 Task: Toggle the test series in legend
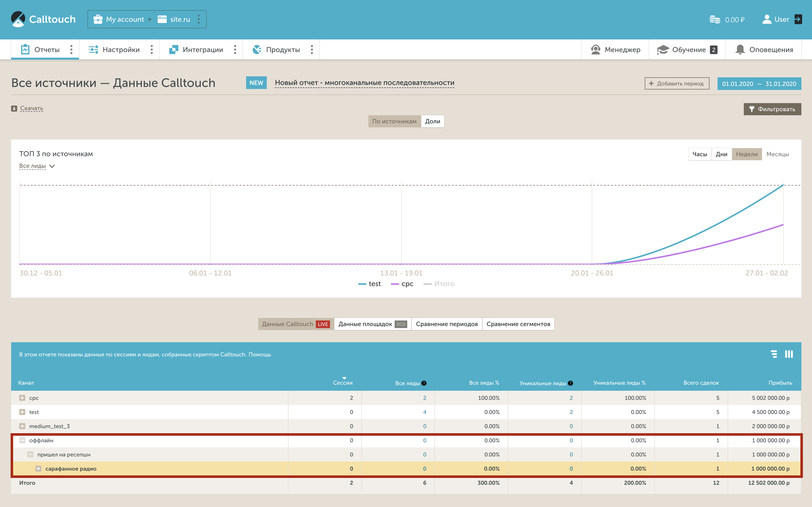[369, 284]
